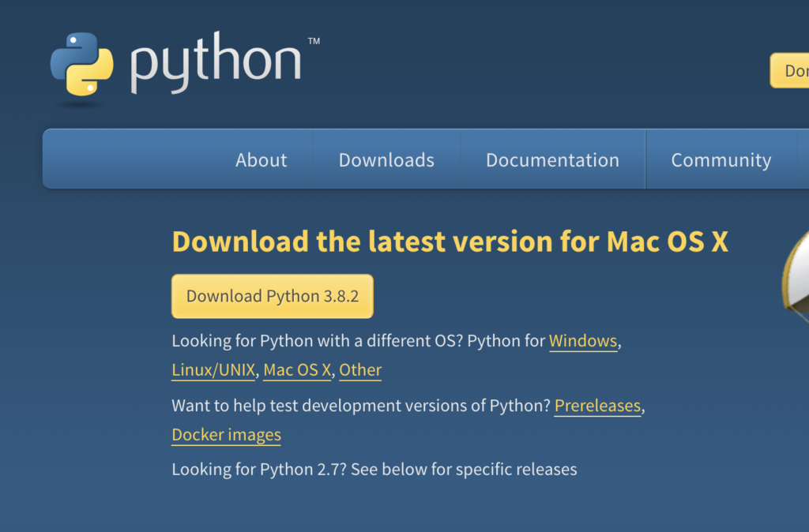809x532 pixels.
Task: Open the Docker images link
Action: (226, 435)
